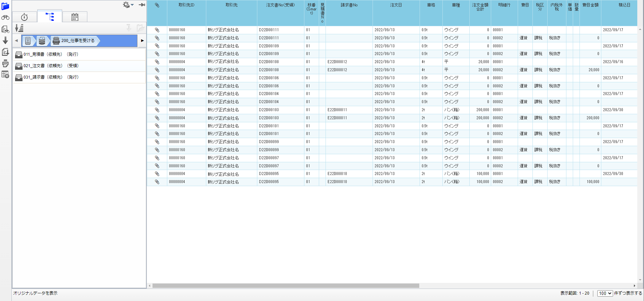Click the server breadcrumb icon
Screen dimensions: 644x301
[x=28, y=41]
